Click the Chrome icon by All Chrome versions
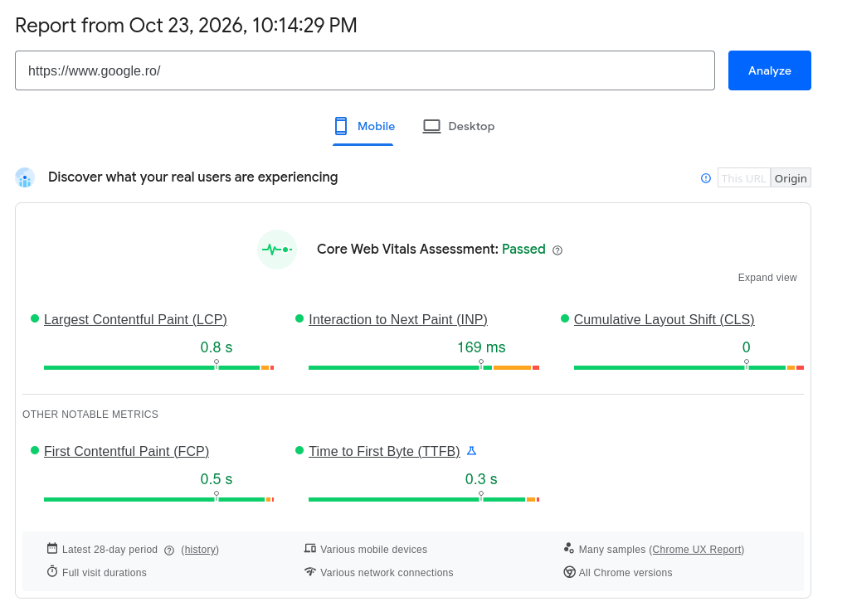Screen dimensions: 847x616 coord(569,572)
